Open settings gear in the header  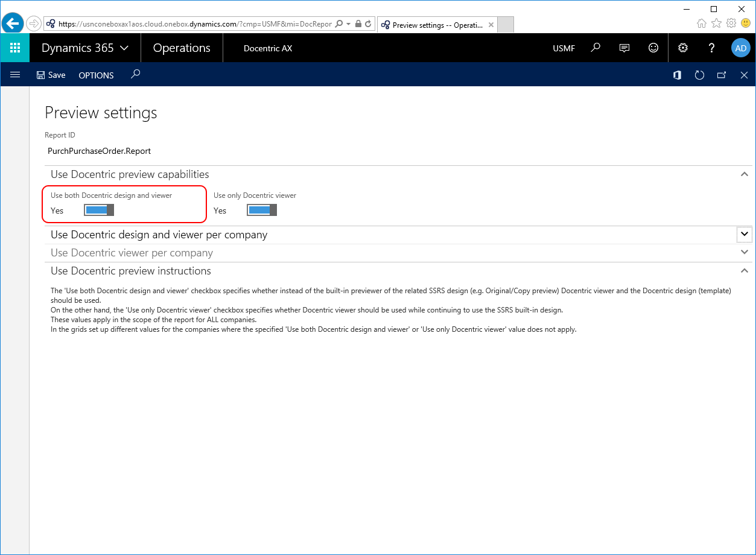coord(683,48)
